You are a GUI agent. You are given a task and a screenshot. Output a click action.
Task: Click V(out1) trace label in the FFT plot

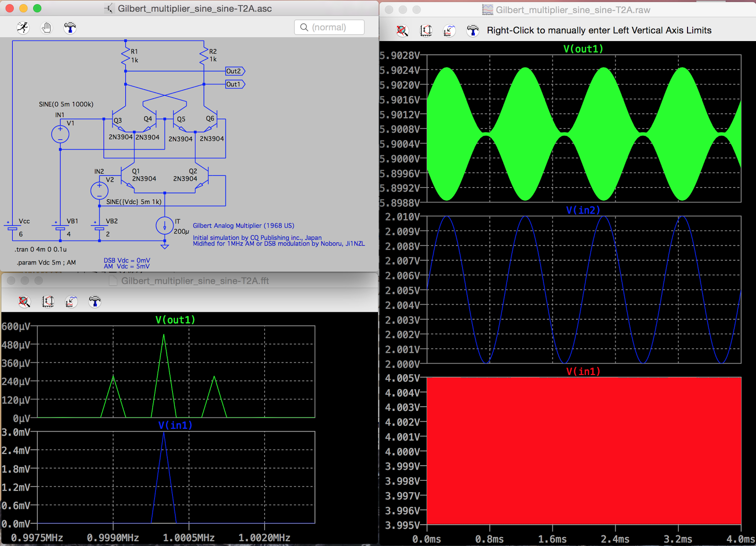tap(175, 320)
